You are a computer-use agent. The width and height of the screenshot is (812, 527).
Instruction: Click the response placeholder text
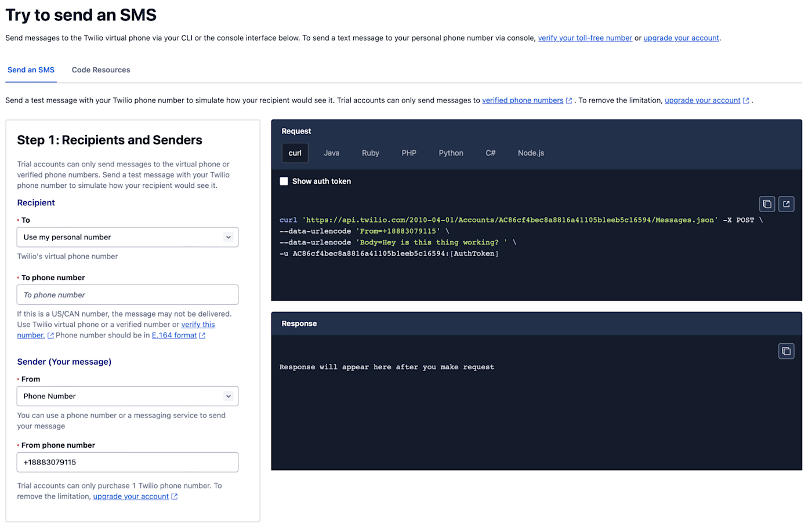tap(387, 368)
